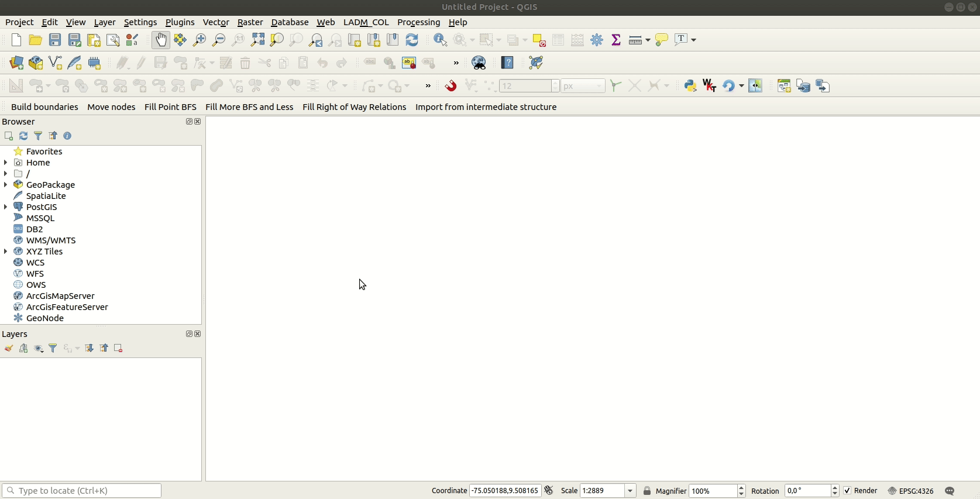Open the Measure tool dropdown arrow
Screen dimensions: 980x499
tap(648, 40)
